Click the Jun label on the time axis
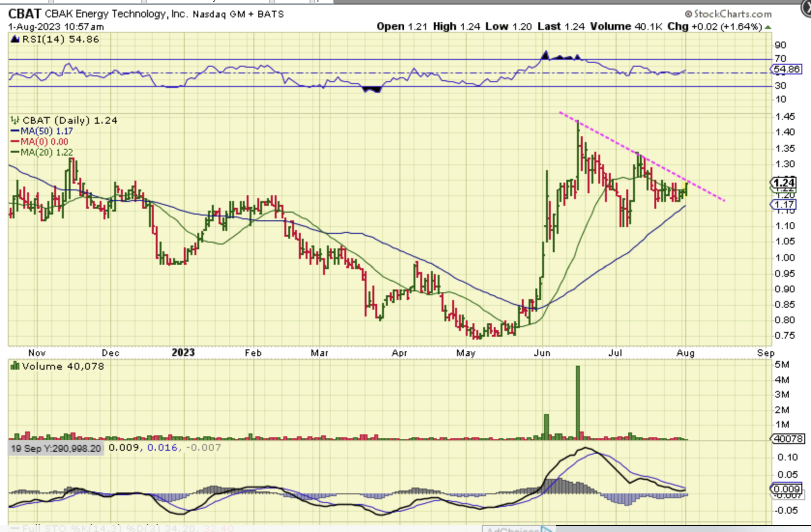This screenshot has height=532, width=811. pyautogui.click(x=542, y=353)
